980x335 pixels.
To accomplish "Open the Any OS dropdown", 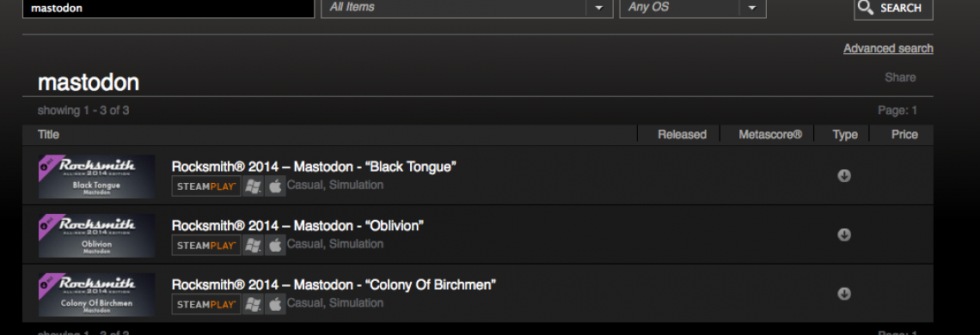I will pyautogui.click(x=693, y=8).
